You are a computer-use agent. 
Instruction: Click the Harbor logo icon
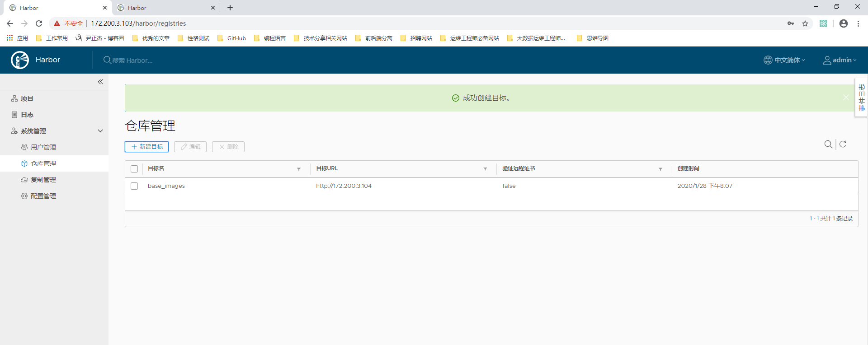tap(20, 60)
